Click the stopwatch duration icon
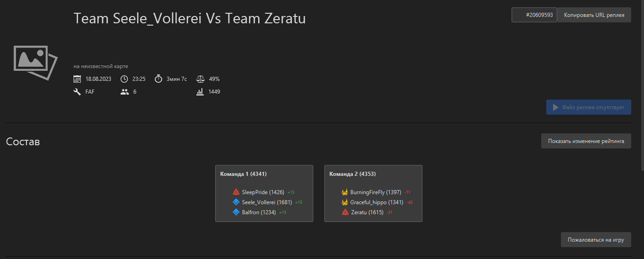 (x=158, y=79)
